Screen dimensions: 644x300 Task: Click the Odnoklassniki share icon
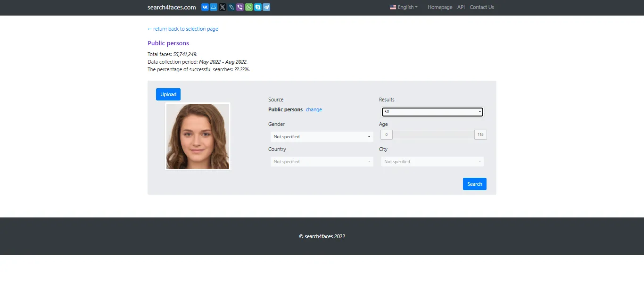[x=214, y=7]
